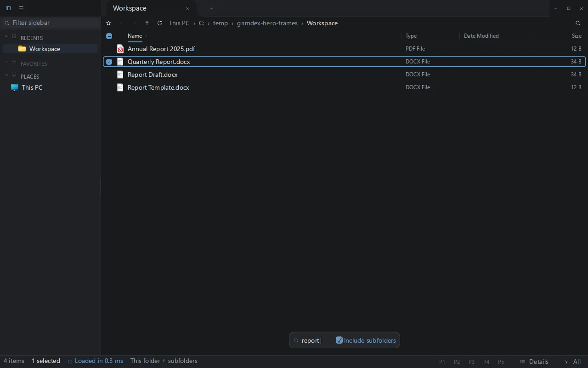Collapse the PLACES section
This screenshot has height=368, width=588.
(7, 75)
